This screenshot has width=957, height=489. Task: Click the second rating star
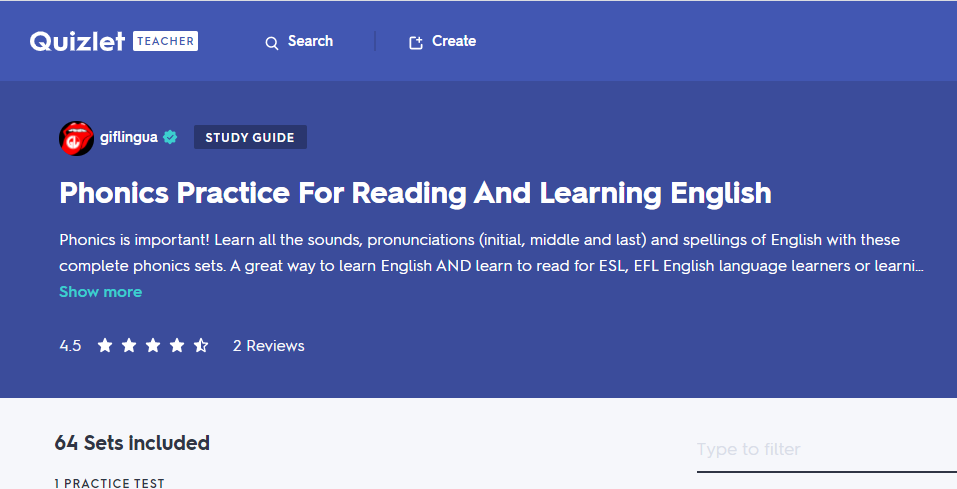coord(129,346)
